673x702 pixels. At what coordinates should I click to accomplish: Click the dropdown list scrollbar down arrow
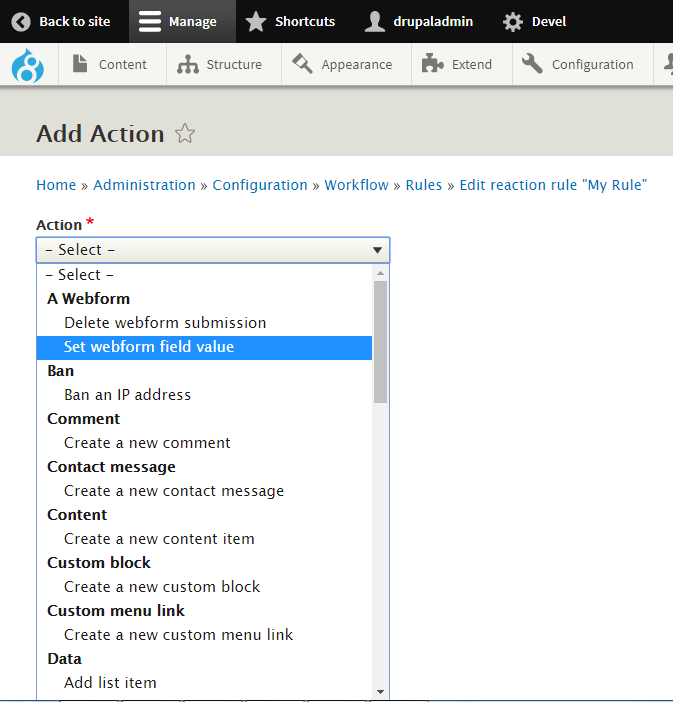(x=380, y=691)
